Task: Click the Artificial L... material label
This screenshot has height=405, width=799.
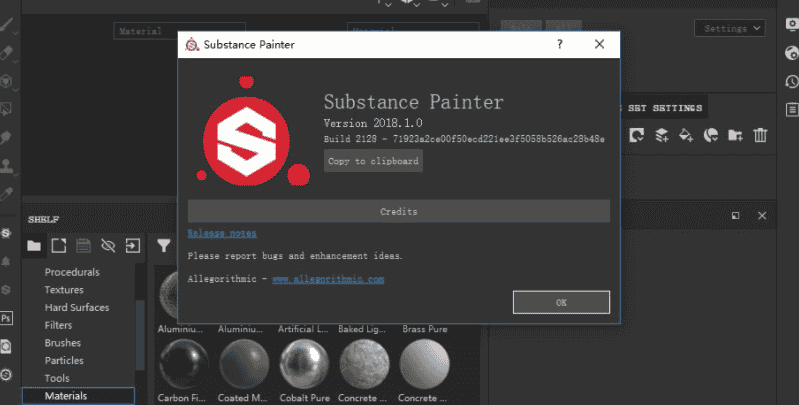Action: (x=303, y=329)
